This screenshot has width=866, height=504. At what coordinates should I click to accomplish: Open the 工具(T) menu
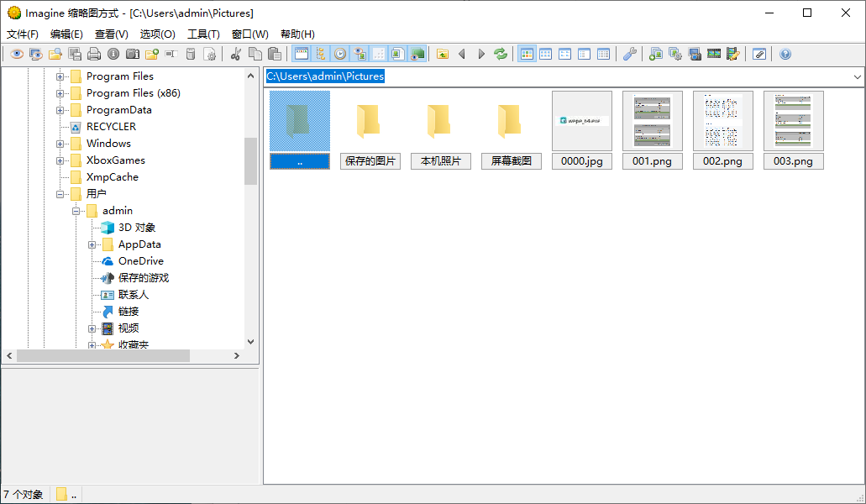click(203, 34)
